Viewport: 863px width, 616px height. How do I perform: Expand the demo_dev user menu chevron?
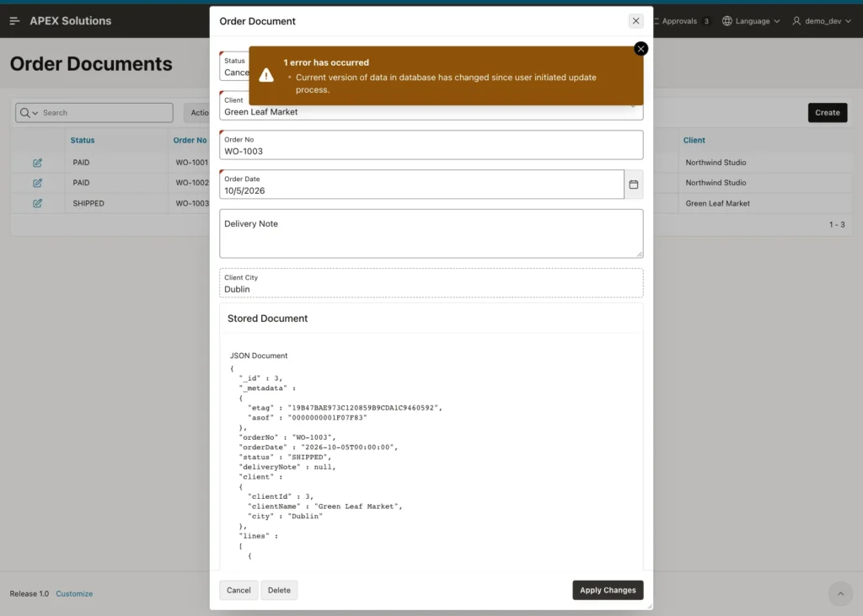coord(848,21)
